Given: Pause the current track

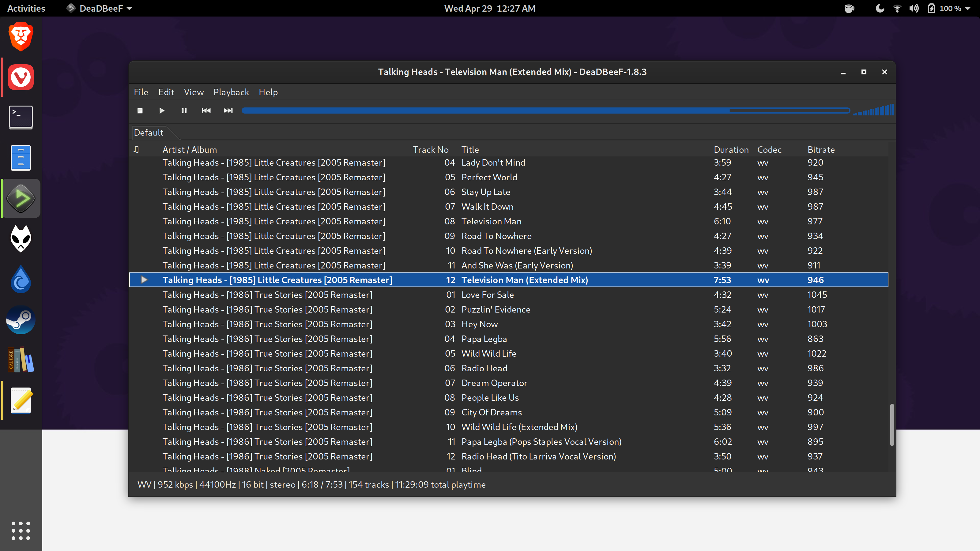Looking at the screenshot, I should pos(184,111).
